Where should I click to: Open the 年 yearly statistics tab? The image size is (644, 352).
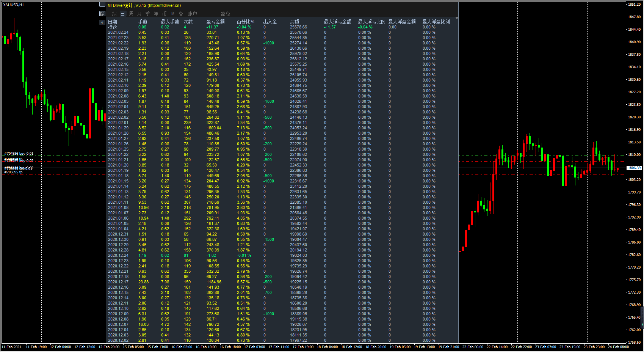[x=156, y=14]
